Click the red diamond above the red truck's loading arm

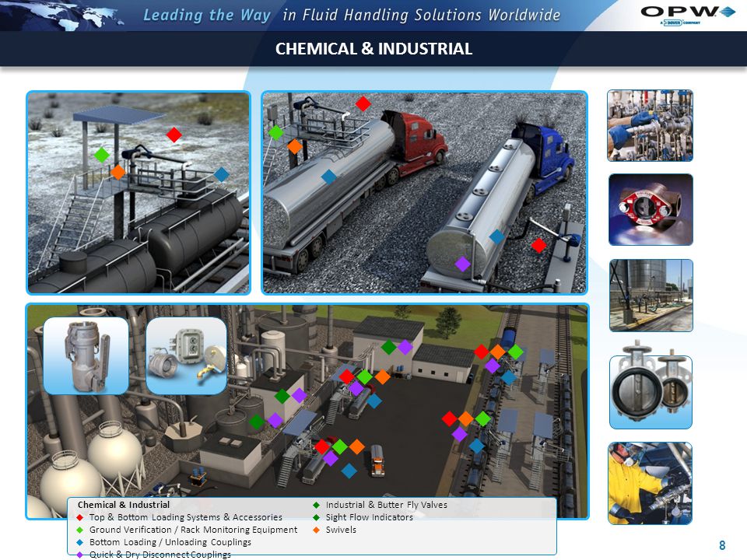point(363,103)
